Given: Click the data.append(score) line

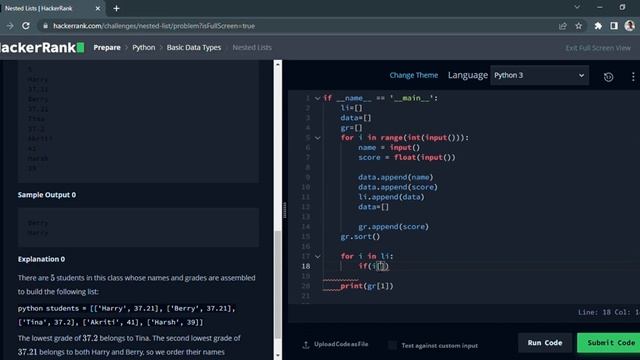Looking at the screenshot, I should tap(398, 187).
